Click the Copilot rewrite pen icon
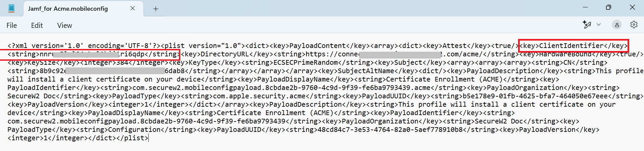Screen dimensions: 644x151 [587, 24]
